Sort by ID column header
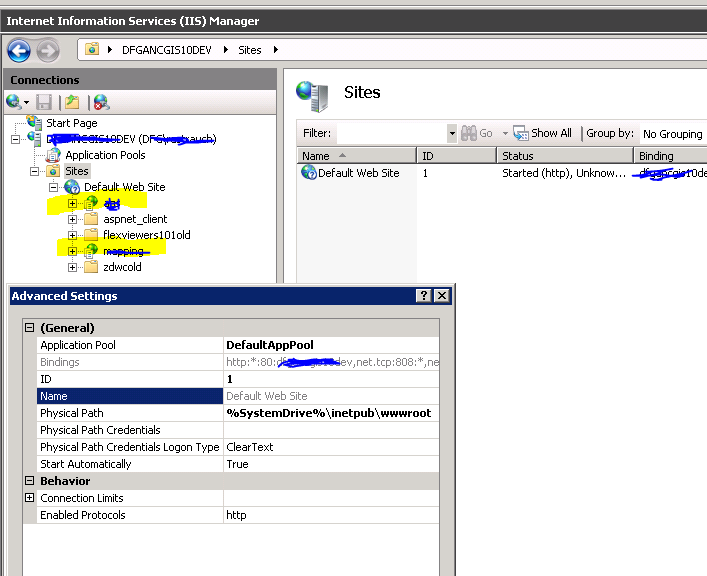707x576 pixels. [x=456, y=156]
